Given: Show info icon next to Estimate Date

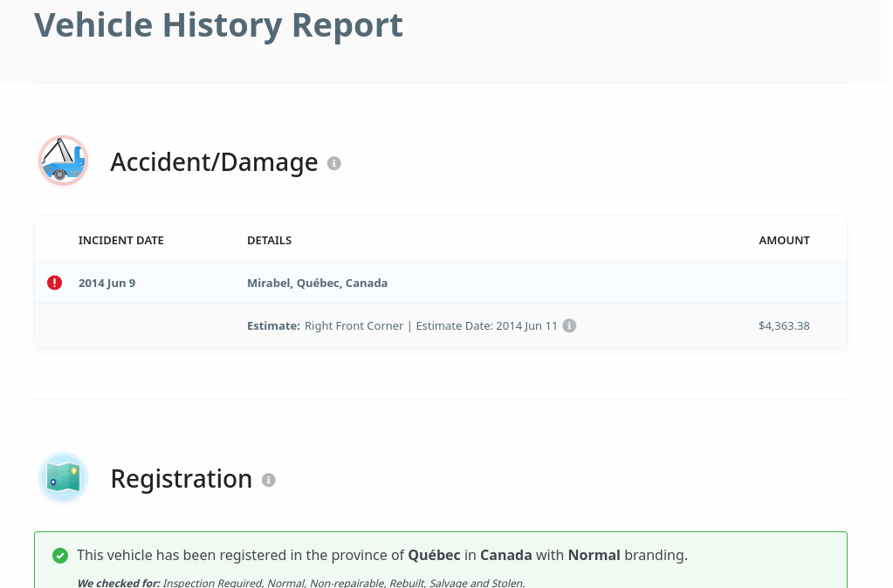Looking at the screenshot, I should (569, 326).
